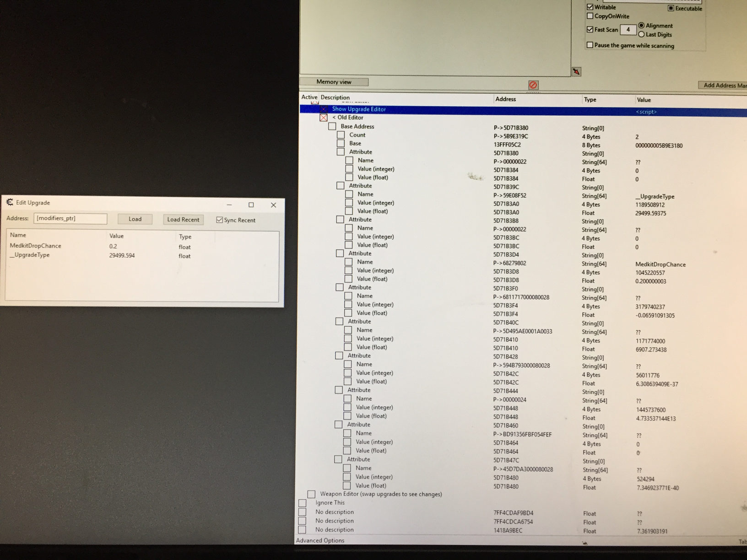Click the Value column header in address list

pos(644,100)
